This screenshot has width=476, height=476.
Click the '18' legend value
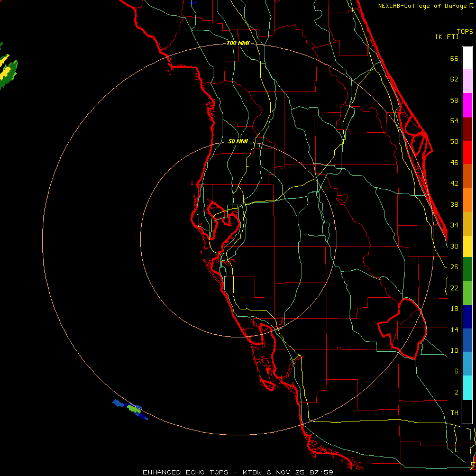(454, 309)
